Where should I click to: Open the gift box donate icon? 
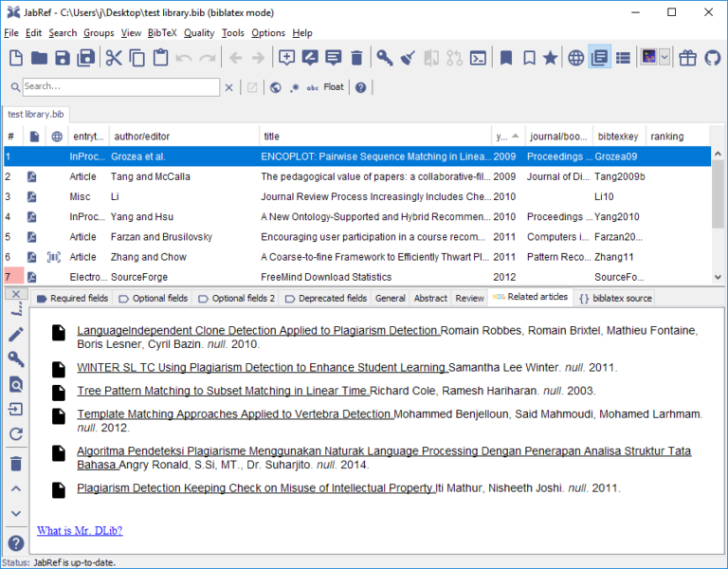coord(687,58)
